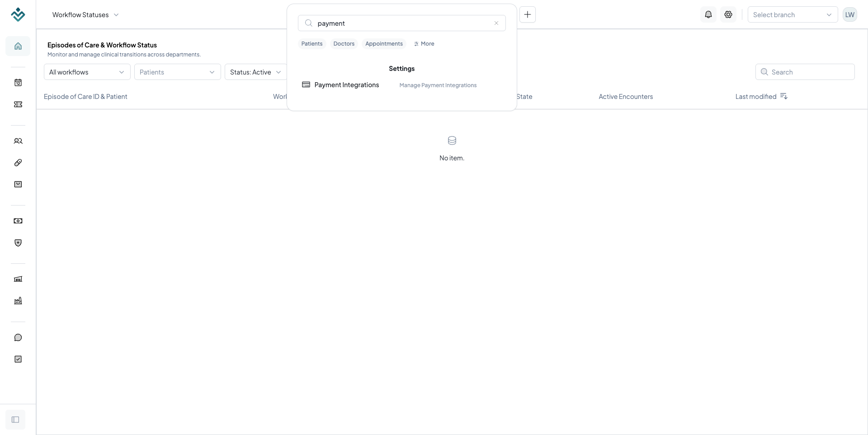Open the shield insurance sidebar icon

coord(18,243)
